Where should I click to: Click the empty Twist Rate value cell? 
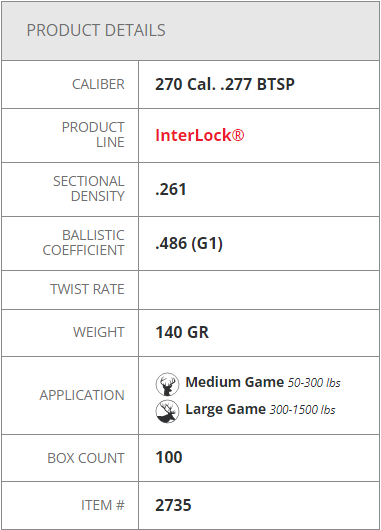259,290
